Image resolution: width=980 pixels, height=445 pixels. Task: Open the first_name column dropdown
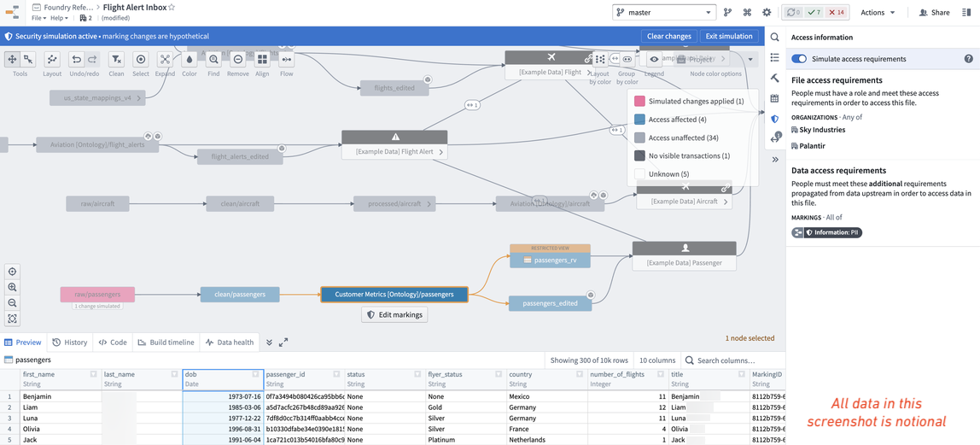[x=93, y=374]
